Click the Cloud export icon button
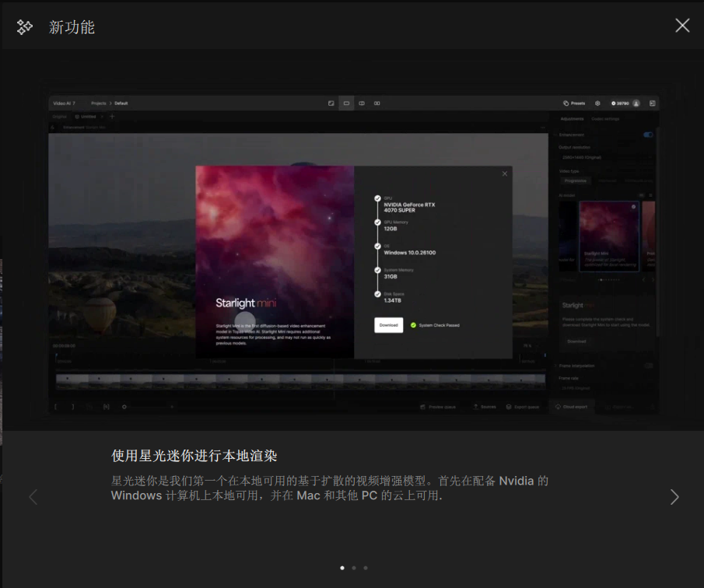Image resolution: width=704 pixels, height=588 pixels. (x=558, y=407)
